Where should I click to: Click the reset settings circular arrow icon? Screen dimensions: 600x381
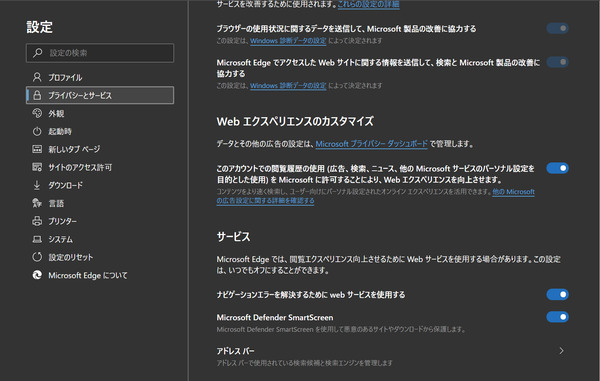point(37,257)
